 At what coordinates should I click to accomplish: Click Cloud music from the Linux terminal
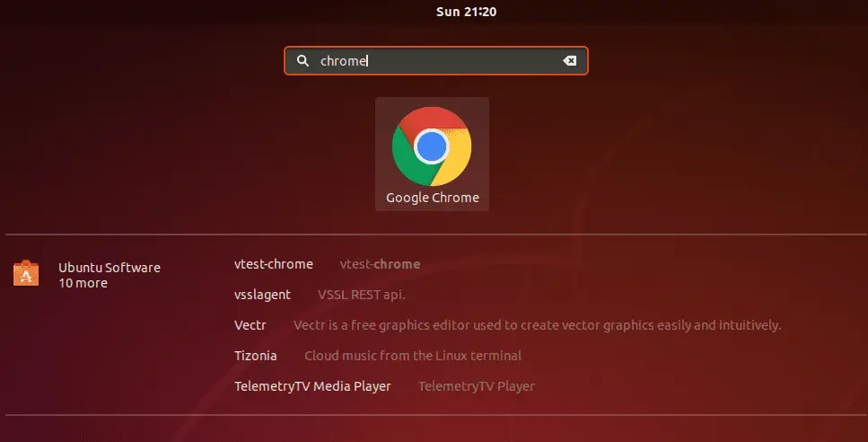pos(413,356)
